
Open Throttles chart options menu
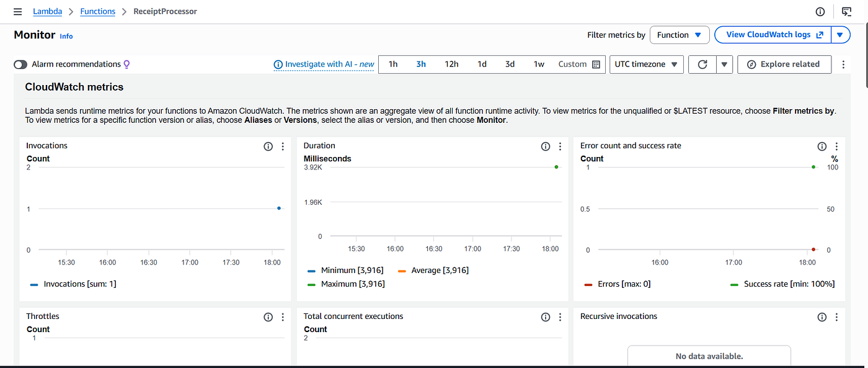283,317
